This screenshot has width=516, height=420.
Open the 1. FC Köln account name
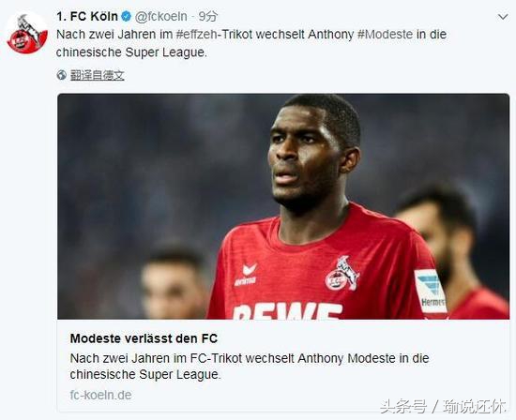pos(87,16)
